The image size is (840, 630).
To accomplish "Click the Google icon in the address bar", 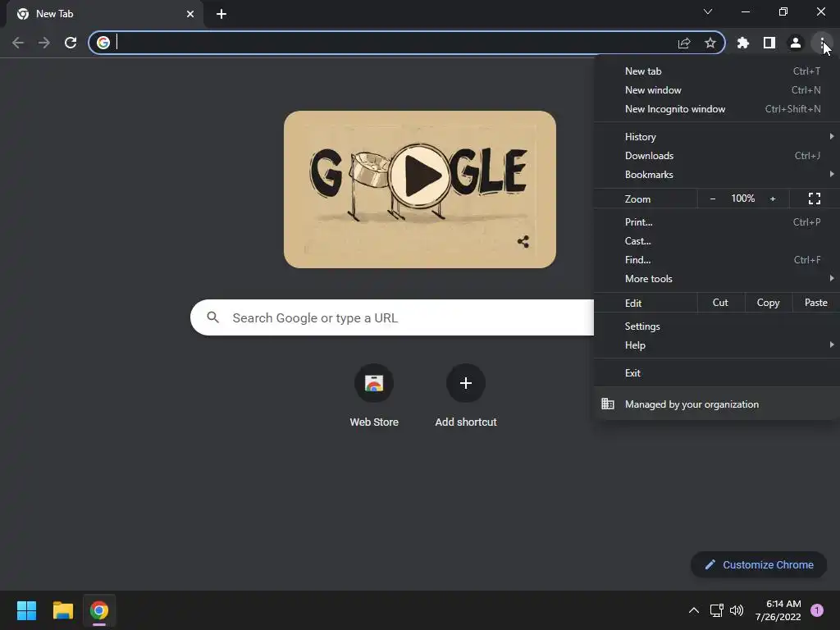I will 103,43.
